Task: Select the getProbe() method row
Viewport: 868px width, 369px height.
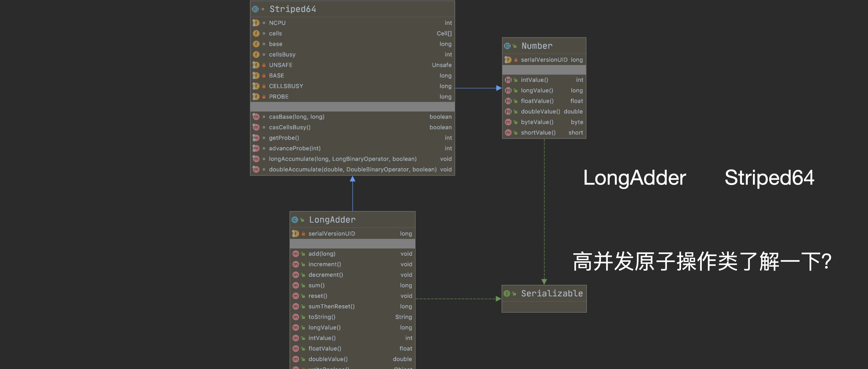Action: coord(352,138)
